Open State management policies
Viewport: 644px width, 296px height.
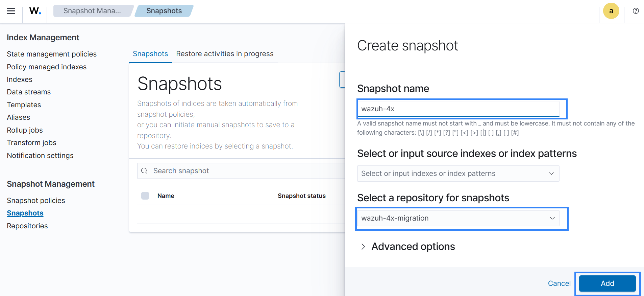(52, 54)
